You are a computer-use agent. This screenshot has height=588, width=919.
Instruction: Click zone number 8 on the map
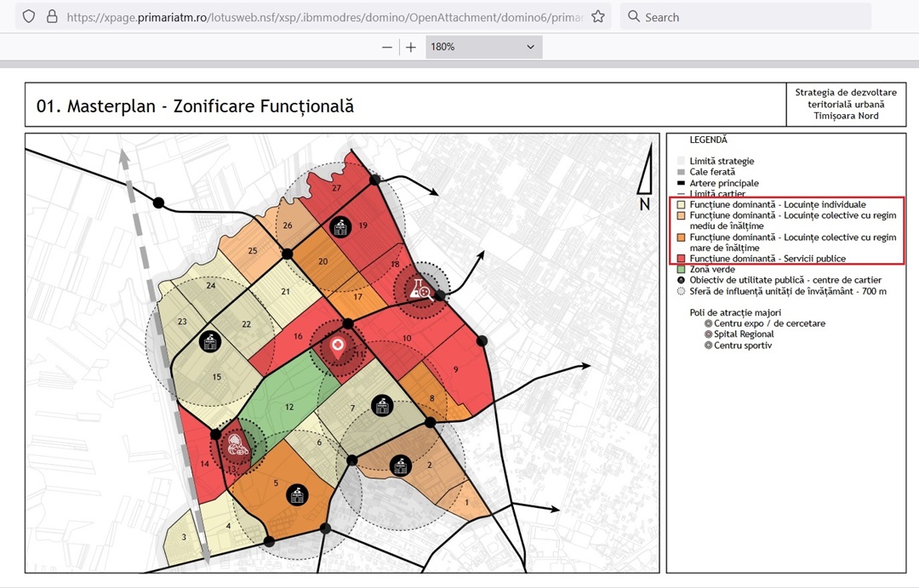pyautogui.click(x=432, y=398)
